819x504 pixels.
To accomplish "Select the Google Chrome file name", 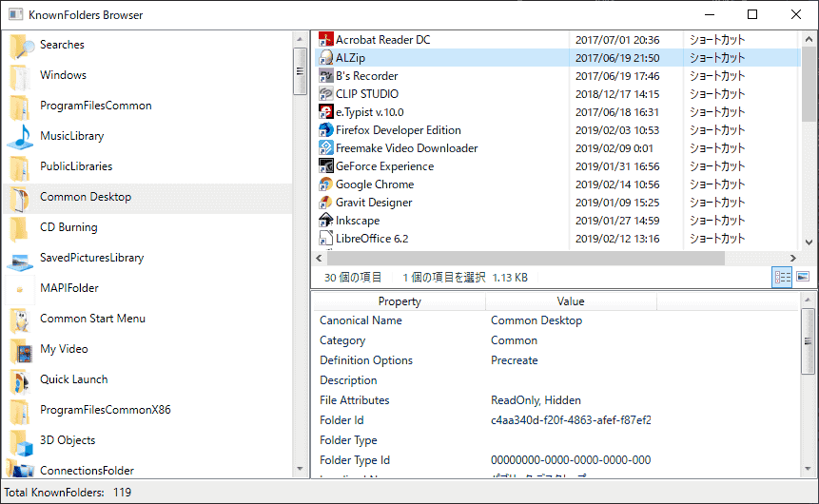I will (x=375, y=184).
